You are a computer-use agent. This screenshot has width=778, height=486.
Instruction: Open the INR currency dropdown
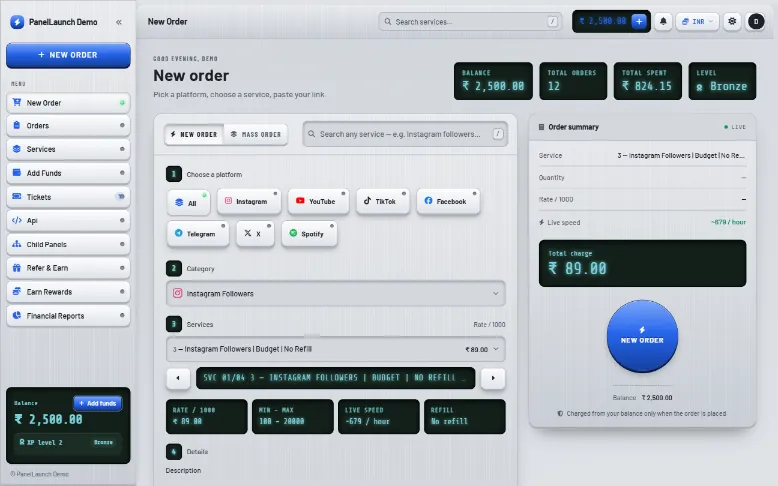tap(697, 21)
